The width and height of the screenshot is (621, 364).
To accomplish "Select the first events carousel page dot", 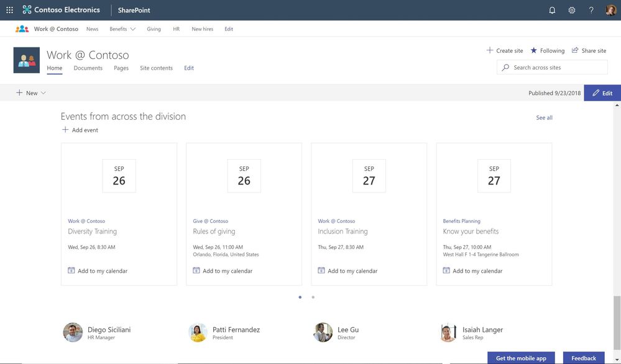I will (x=300, y=297).
